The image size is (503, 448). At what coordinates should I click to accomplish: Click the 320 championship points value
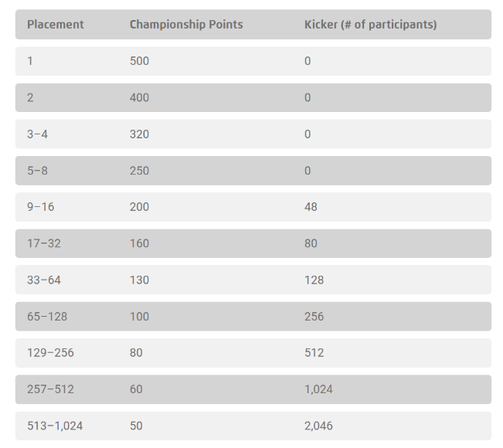(x=139, y=134)
